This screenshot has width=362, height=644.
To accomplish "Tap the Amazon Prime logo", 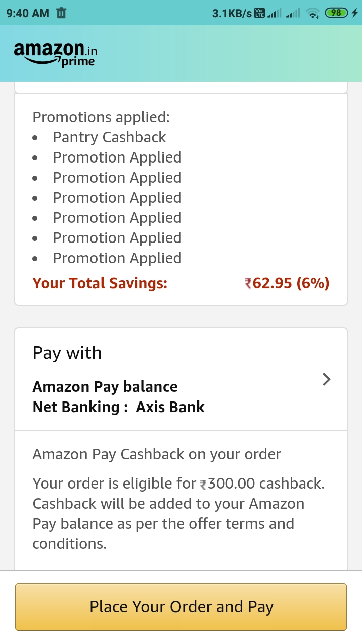I will 54,53.
